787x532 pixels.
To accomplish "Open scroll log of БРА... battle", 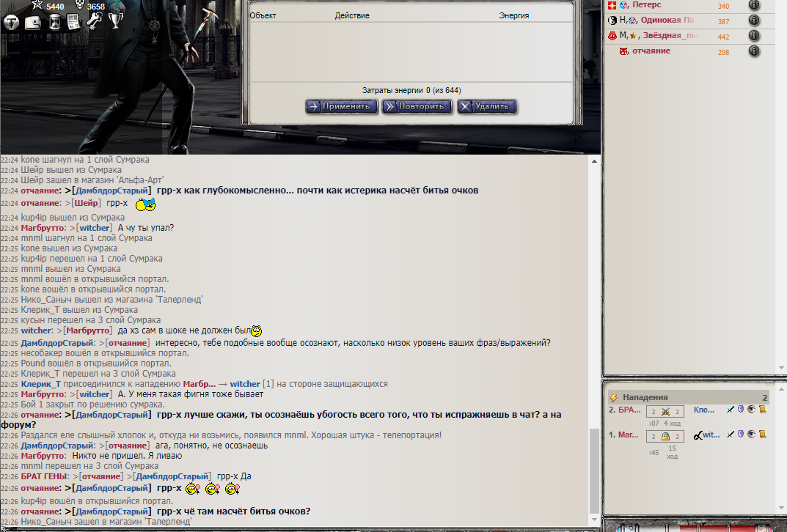I will (x=763, y=409).
